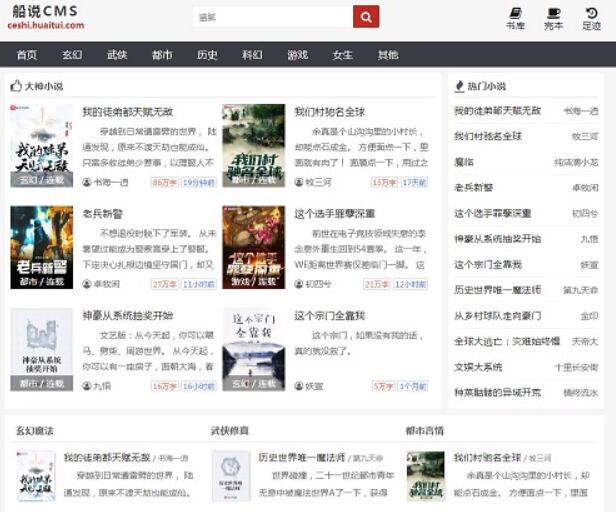Open 我的徒弟都天赋无敌 cover in 玄幻魔法 section

tap(36, 476)
